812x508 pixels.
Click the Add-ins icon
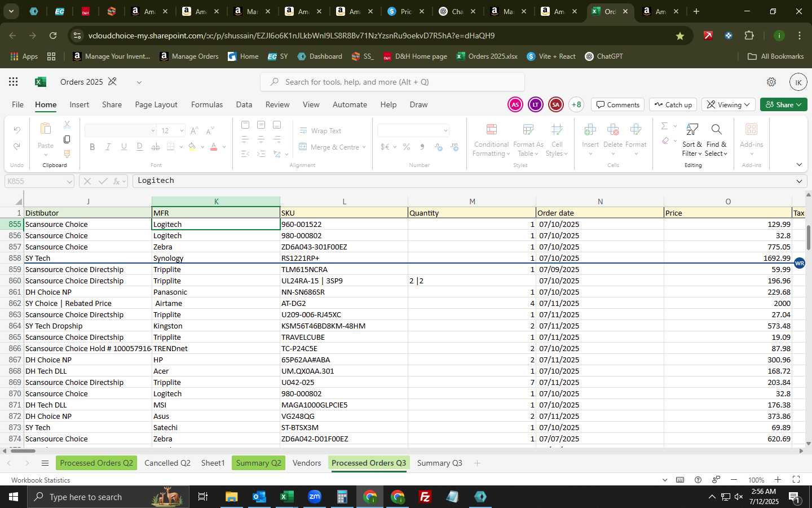(751, 129)
